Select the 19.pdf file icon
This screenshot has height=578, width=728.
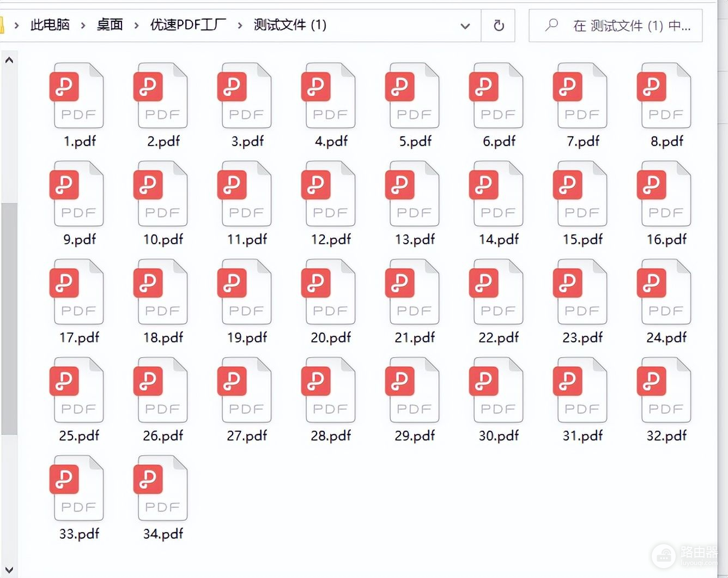pyautogui.click(x=245, y=292)
